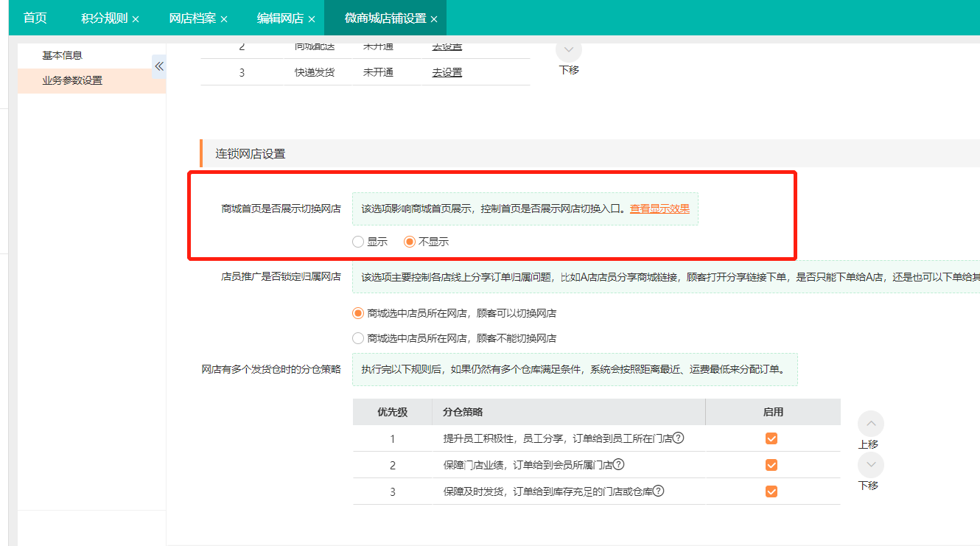Close the 网店档案 tab
980x546 pixels.
coord(224,19)
